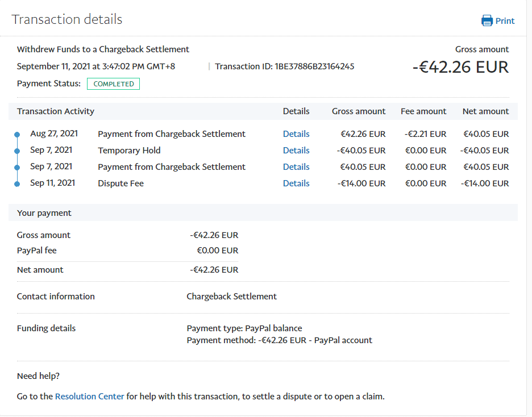View Details of the Sep 7 chargeback payment

pyautogui.click(x=296, y=167)
